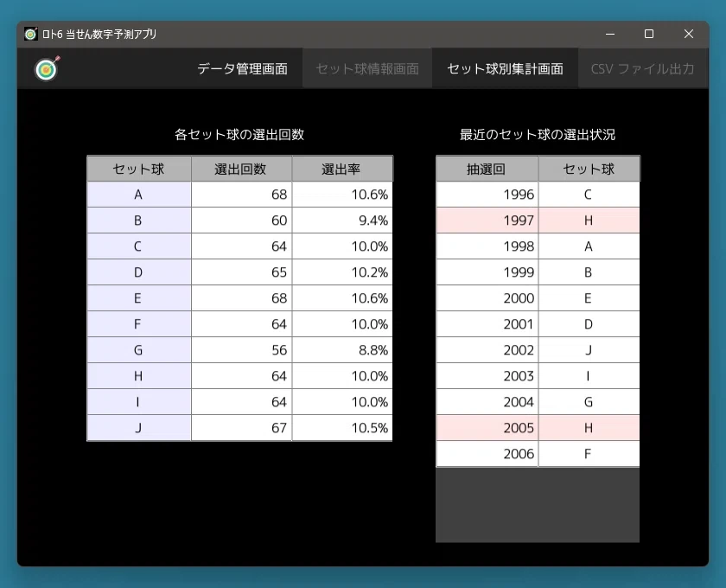Select draw number 1996 row

pyautogui.click(x=538, y=195)
